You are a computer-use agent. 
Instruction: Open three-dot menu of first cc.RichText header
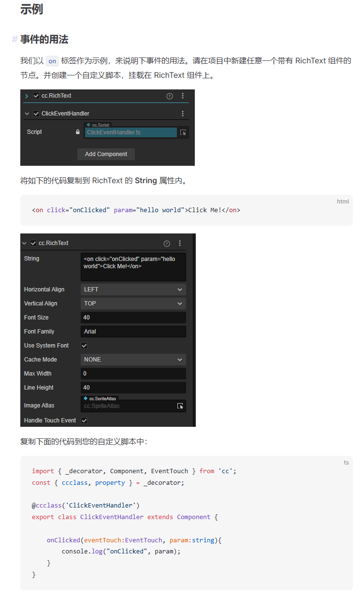click(183, 96)
